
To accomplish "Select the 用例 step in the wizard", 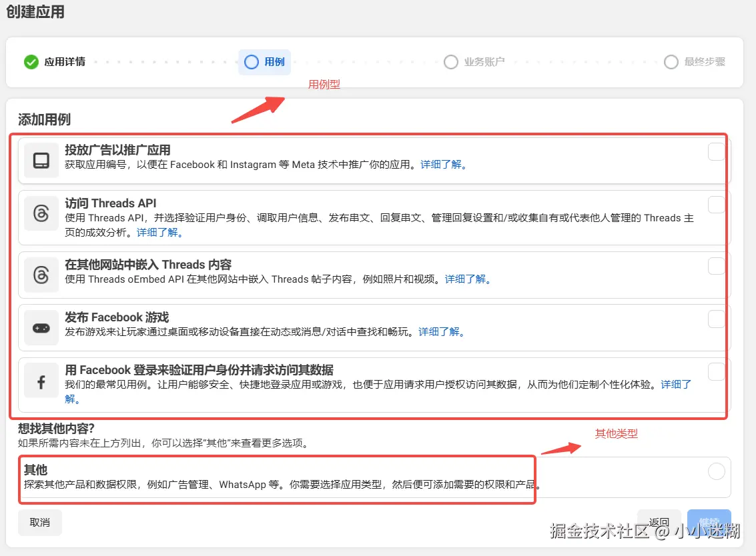I will click(x=264, y=62).
